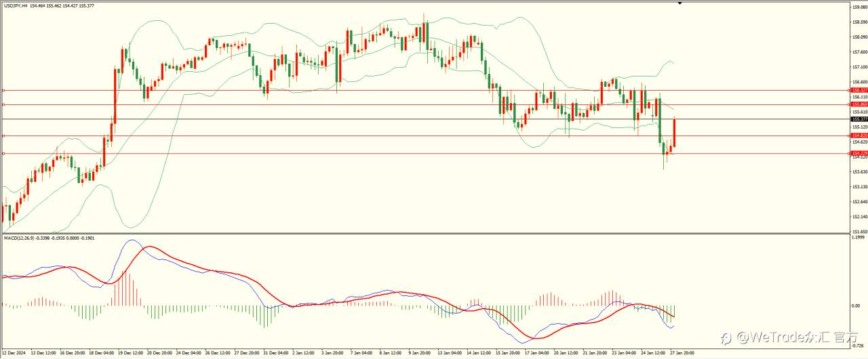Click the 12 Dec 2024 date label
868x359 pixels.
[14, 353]
